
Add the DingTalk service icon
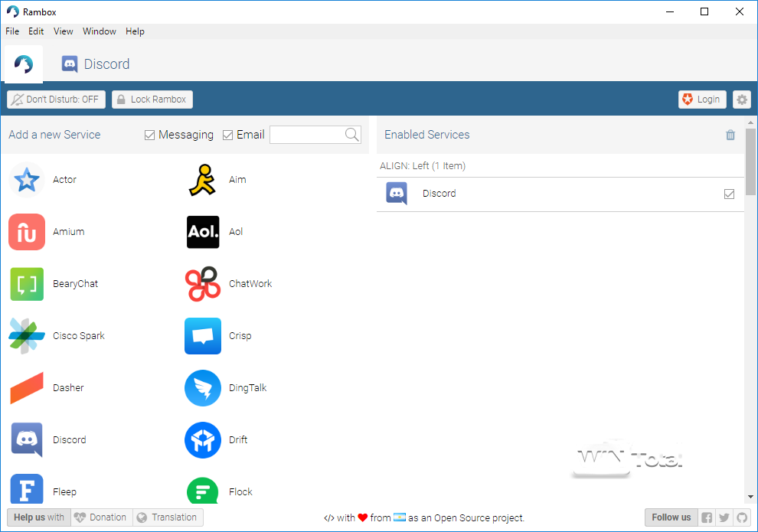click(203, 388)
